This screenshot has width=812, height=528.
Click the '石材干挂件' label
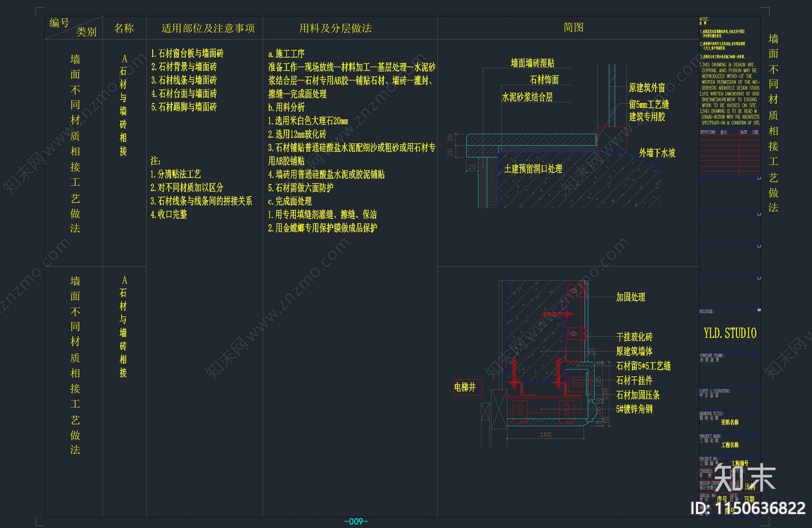(x=634, y=380)
